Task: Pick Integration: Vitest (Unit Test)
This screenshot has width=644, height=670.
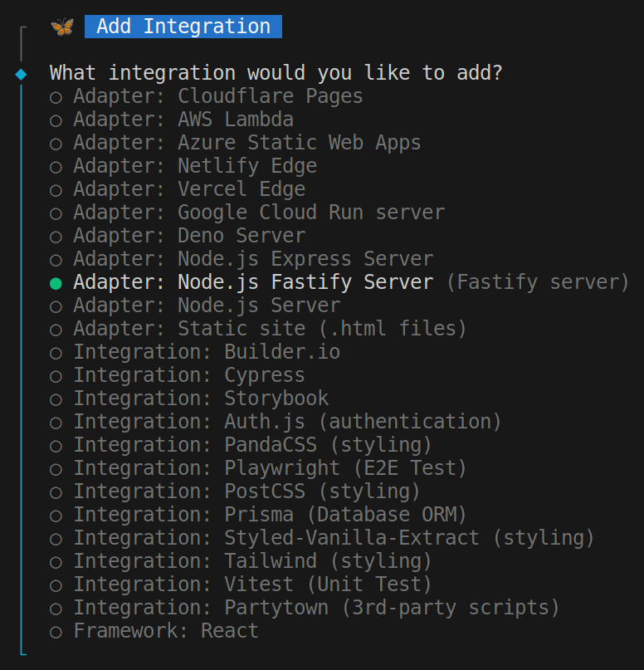Action: click(x=240, y=584)
